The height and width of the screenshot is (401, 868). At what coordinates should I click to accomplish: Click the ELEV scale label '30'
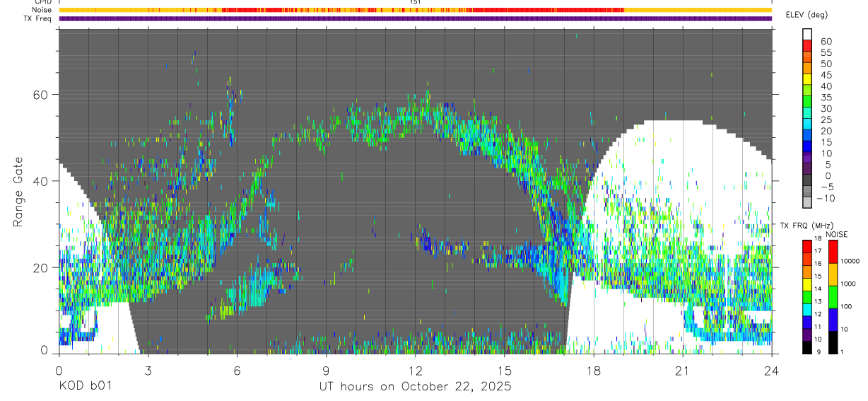click(826, 109)
